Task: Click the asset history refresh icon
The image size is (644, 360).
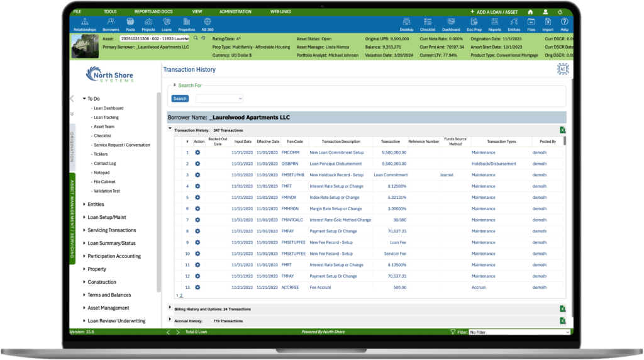Action: click(x=203, y=38)
